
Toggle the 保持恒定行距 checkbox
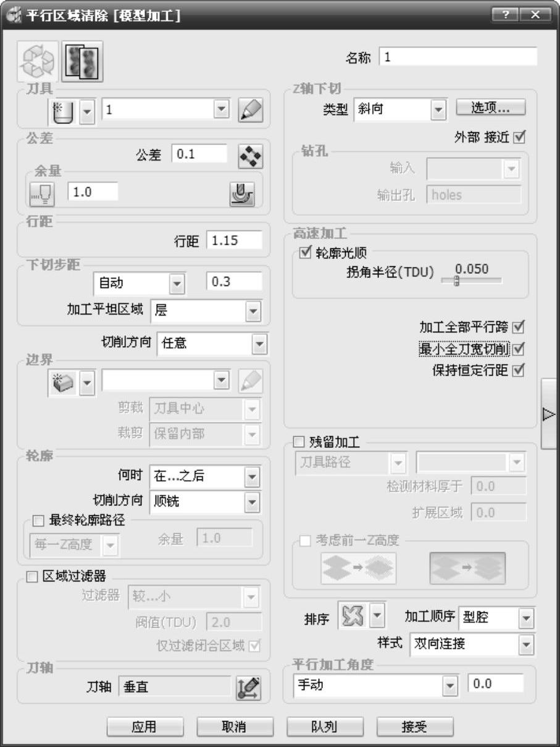point(519,371)
